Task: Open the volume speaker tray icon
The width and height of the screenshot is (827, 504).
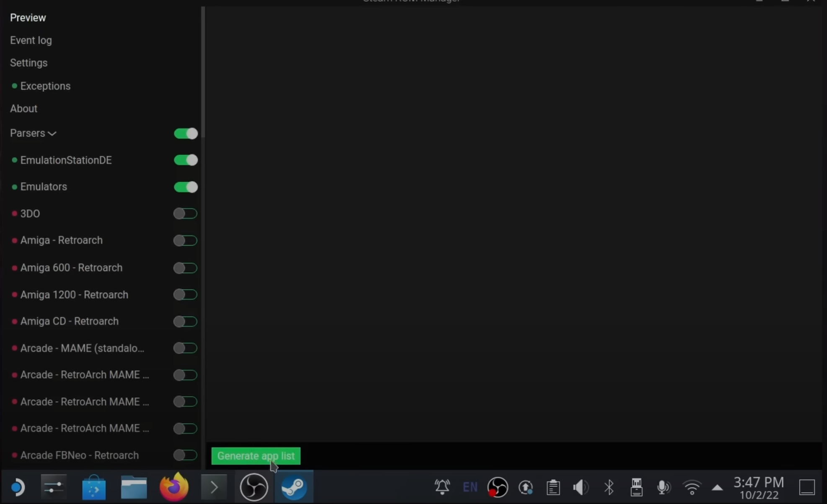Action: (x=581, y=487)
